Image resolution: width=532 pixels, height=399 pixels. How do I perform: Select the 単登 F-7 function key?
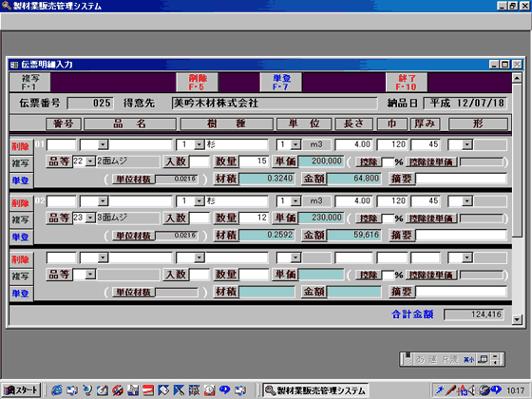coord(281,83)
